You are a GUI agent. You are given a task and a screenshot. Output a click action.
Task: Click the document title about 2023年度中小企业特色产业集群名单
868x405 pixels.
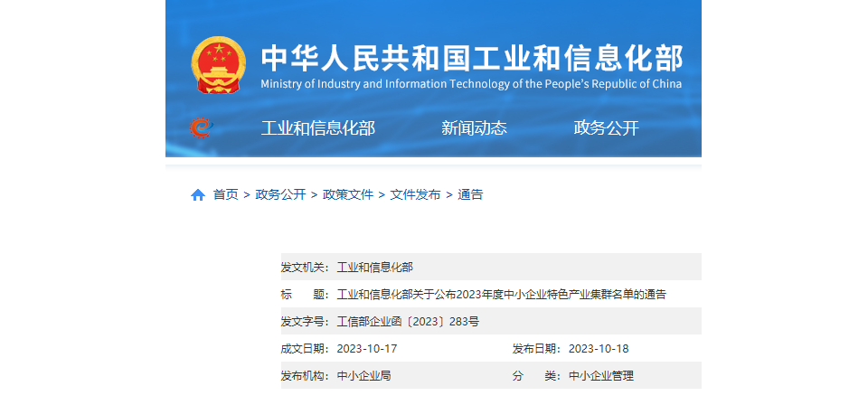pos(502,295)
